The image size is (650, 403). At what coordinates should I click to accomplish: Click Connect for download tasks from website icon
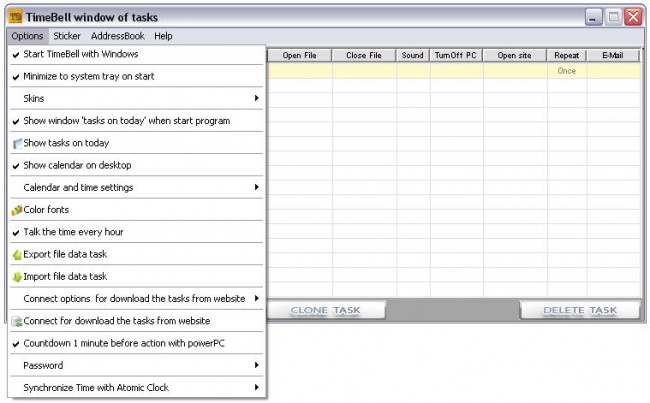(17, 321)
